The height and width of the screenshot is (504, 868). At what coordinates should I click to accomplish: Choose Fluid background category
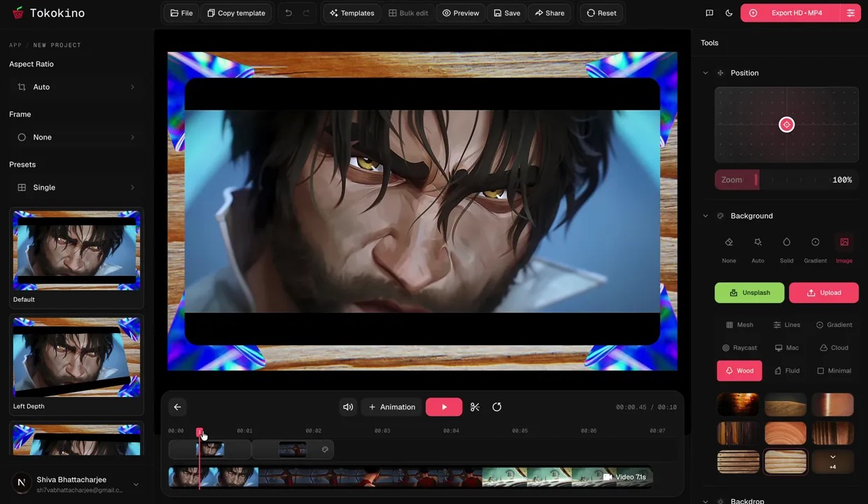click(x=787, y=371)
